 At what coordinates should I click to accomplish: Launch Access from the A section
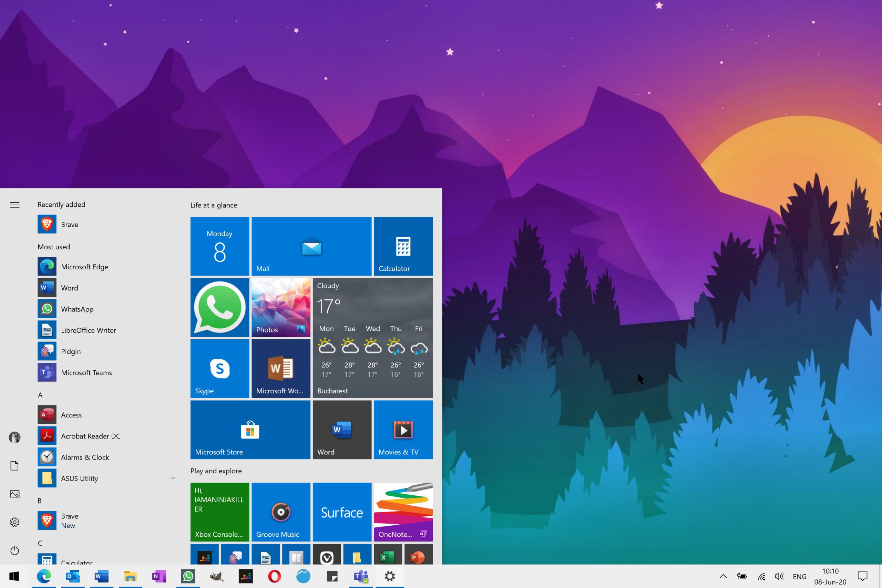pos(107,415)
